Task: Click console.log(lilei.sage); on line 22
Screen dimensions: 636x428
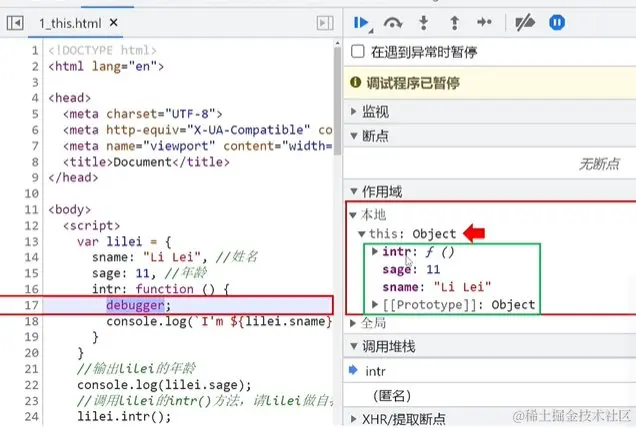Action: pos(164,385)
